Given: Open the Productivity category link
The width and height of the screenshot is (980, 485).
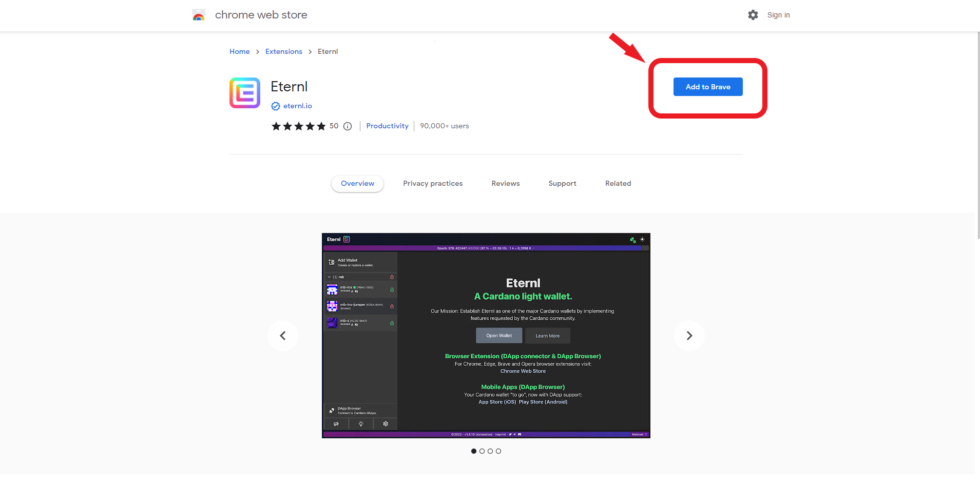Looking at the screenshot, I should coord(387,126).
